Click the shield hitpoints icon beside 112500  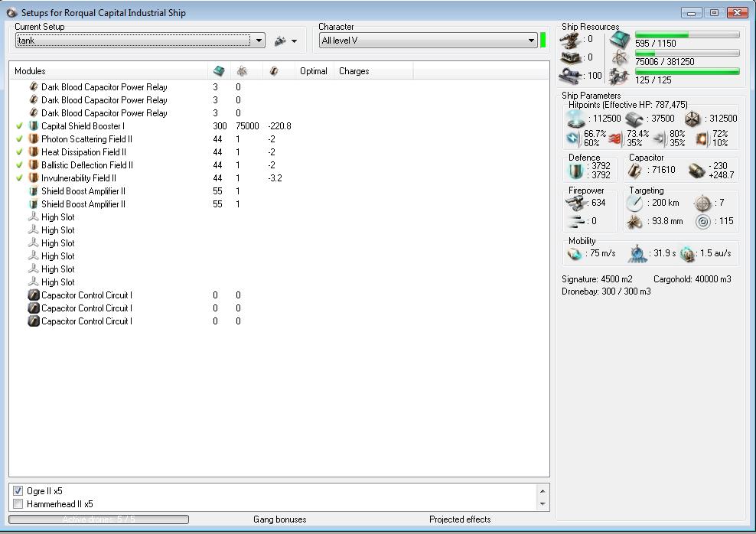575,119
